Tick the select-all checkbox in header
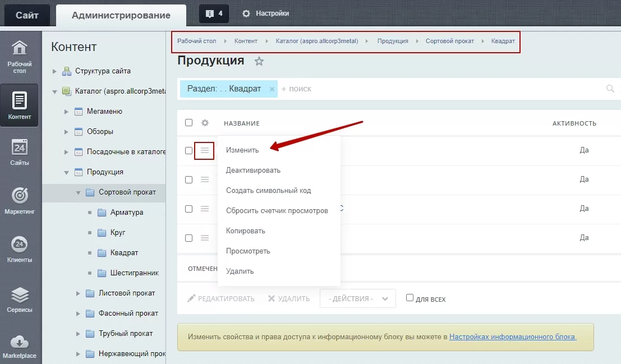621x364 pixels. [189, 123]
